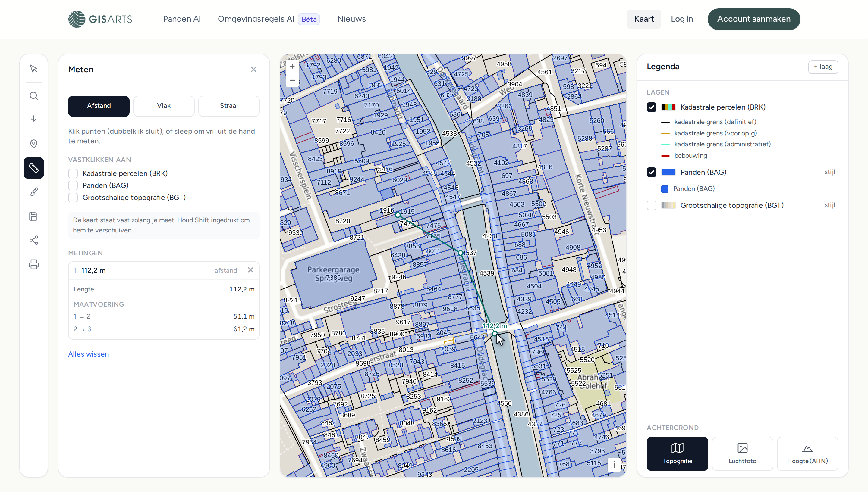868x492 pixels.
Task: Click segment 2 → 3 row 61,2 m
Action: click(x=164, y=329)
